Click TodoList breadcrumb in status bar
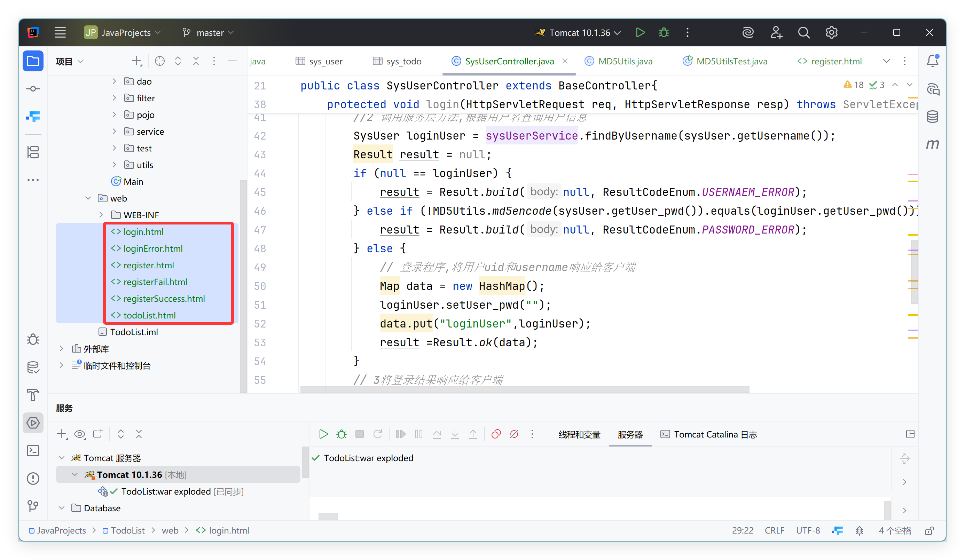Screen dimensions: 965x560 pyautogui.click(x=124, y=530)
